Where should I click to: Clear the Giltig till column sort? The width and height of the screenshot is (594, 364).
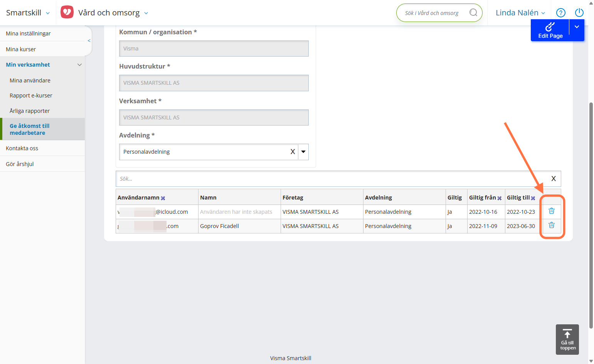[533, 198]
